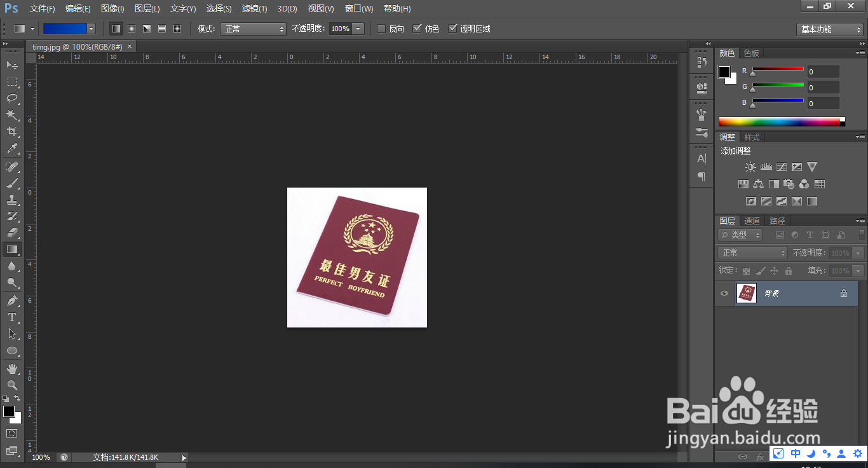The height and width of the screenshot is (468, 868).
Task: Select the Magic Wand tool
Action: [12, 115]
